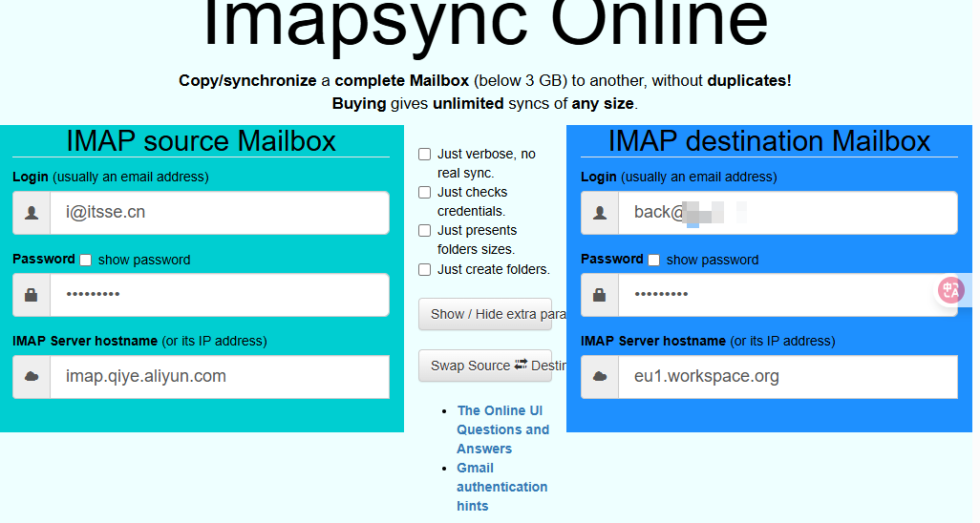This screenshot has width=980, height=523.
Task: Click the 'IMAP source Mailbox' heading
Action: coord(201,140)
